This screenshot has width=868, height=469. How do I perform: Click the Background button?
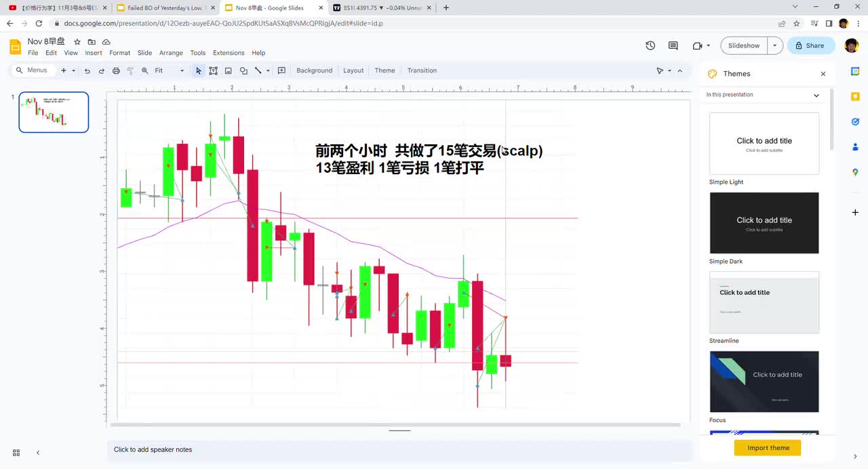314,70
